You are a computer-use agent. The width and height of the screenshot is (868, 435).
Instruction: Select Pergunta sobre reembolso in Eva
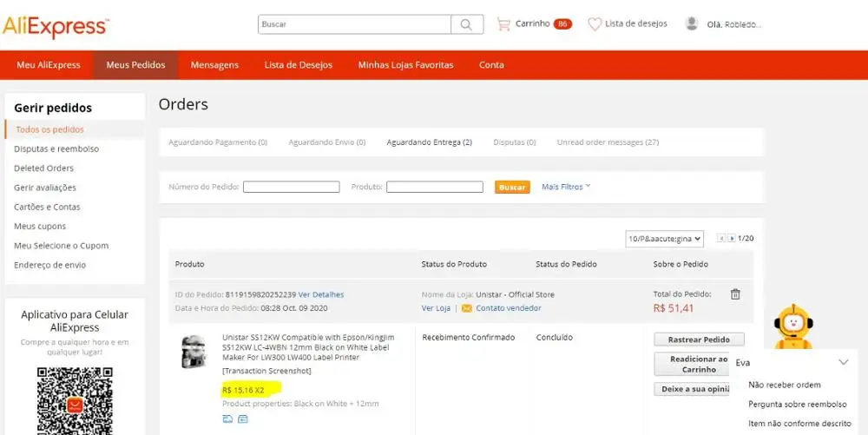point(798,404)
